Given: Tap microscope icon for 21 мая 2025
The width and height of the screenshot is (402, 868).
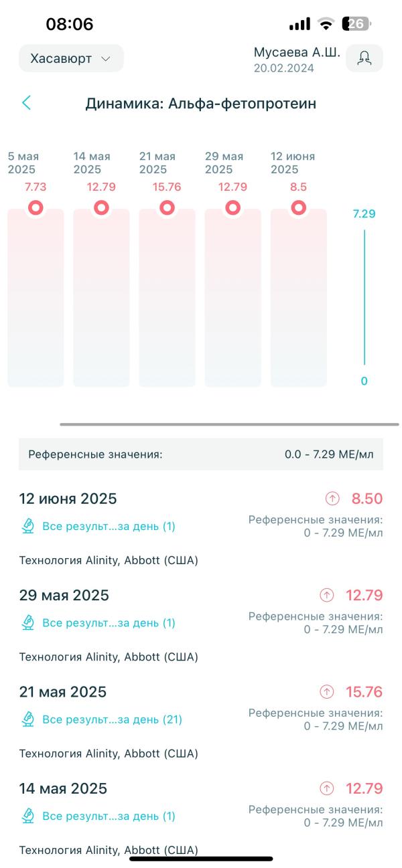Looking at the screenshot, I should pos(27,719).
